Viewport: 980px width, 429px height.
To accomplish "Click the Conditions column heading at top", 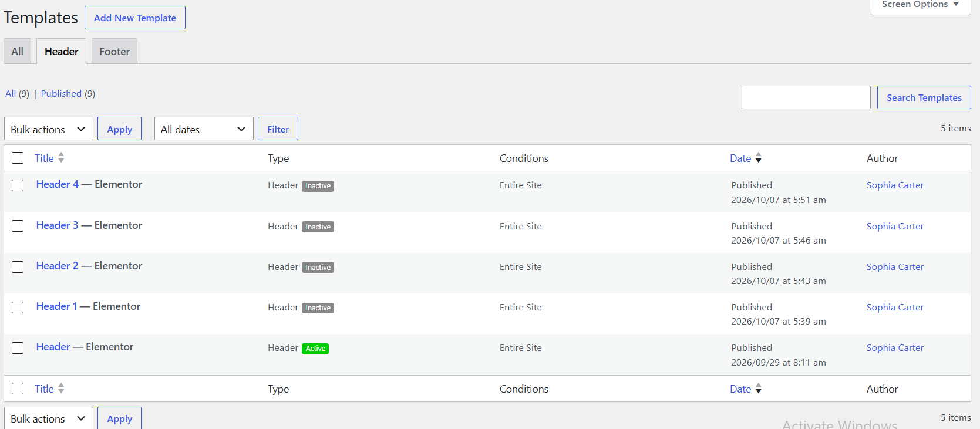I will click(524, 158).
